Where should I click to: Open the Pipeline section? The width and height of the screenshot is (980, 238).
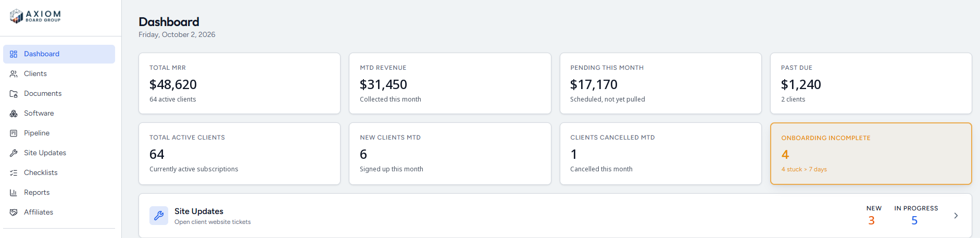pos(59,133)
